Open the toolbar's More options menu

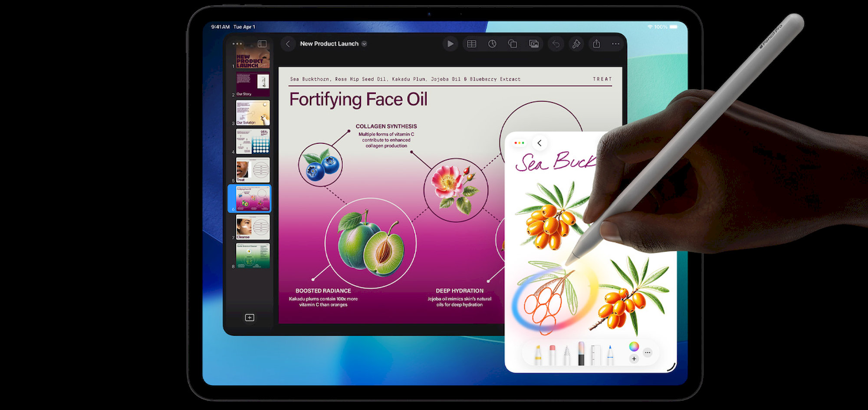[x=615, y=44]
